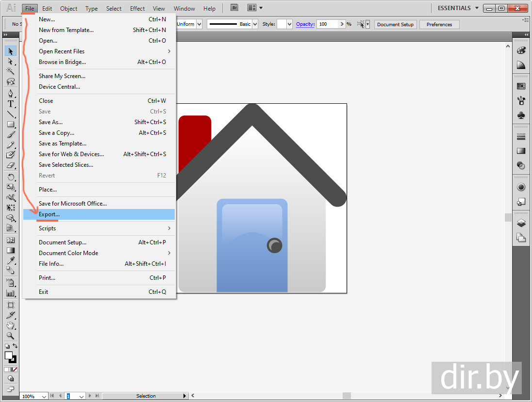Select the Zoom magnifier tool

pos(11,336)
